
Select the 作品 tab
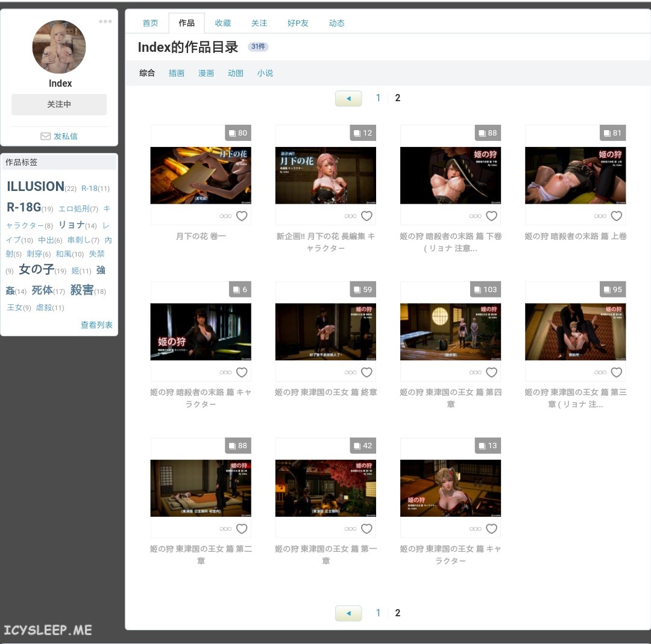point(186,23)
